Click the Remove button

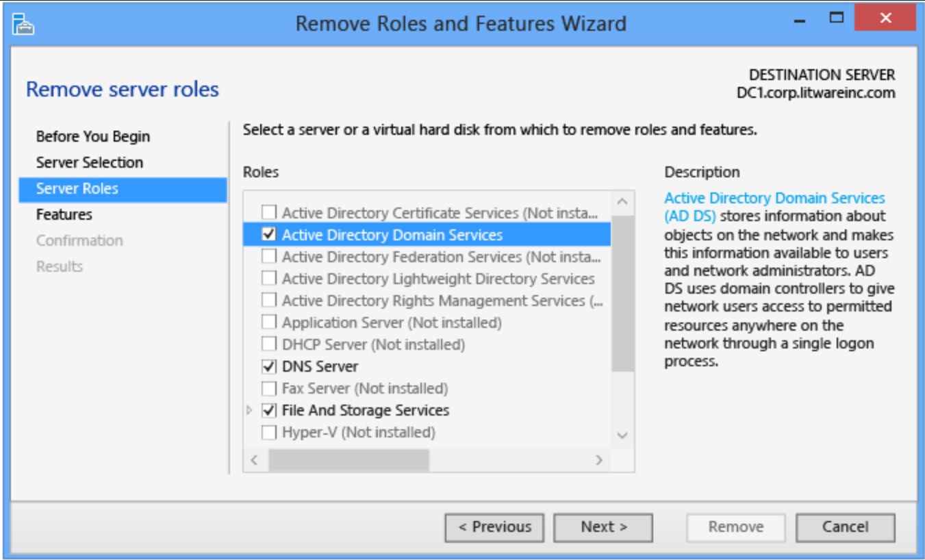(735, 527)
